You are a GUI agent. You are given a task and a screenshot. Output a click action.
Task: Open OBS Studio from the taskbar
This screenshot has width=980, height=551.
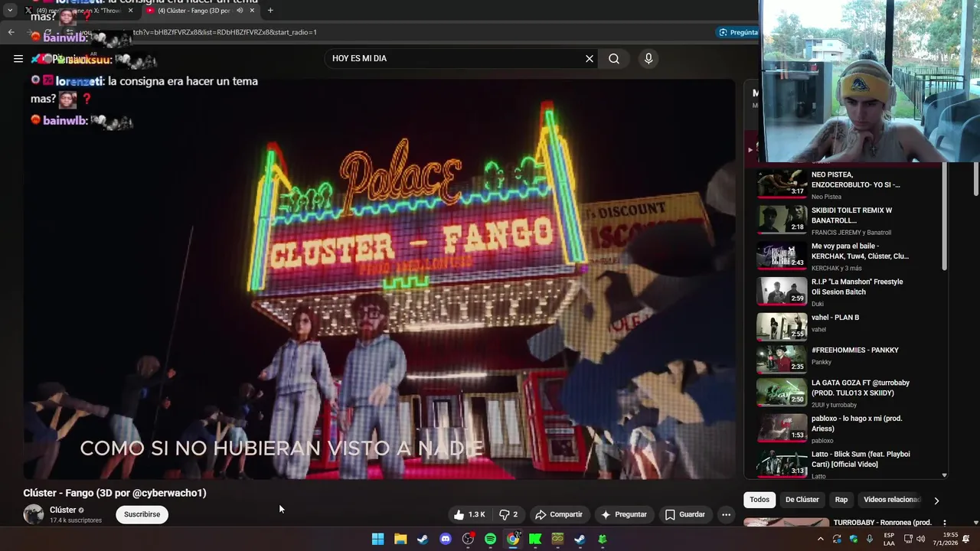468,539
